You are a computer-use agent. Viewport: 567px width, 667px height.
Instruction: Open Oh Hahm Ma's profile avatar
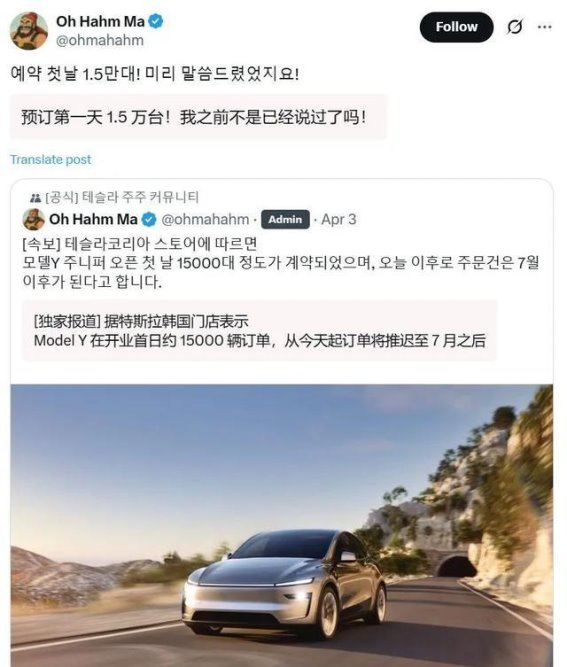tap(28, 31)
